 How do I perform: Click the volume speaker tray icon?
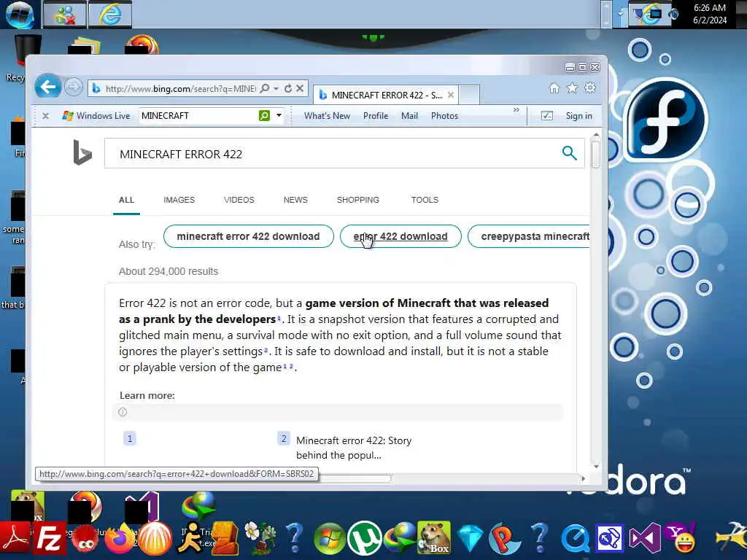(673, 14)
